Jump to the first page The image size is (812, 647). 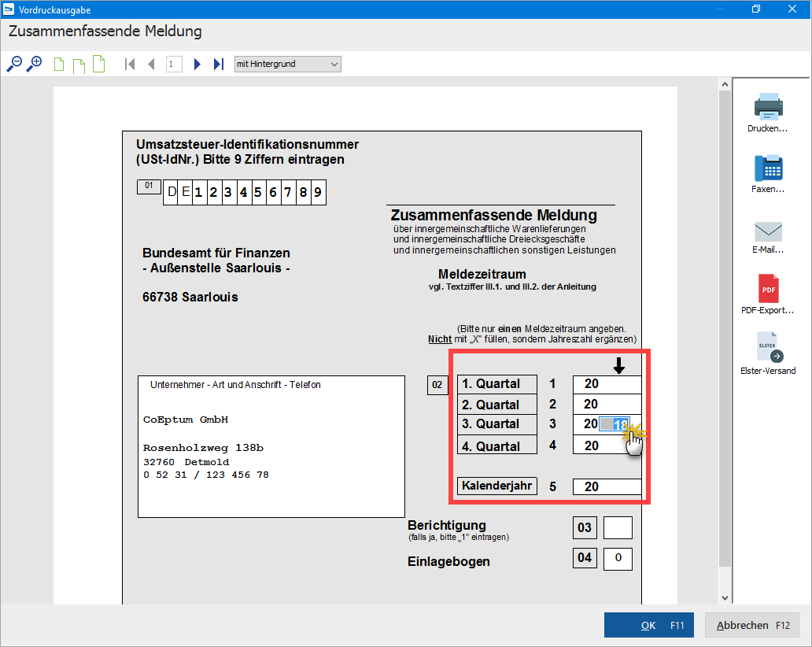[x=130, y=65]
